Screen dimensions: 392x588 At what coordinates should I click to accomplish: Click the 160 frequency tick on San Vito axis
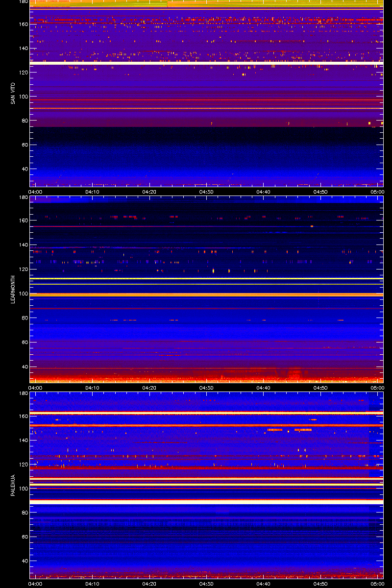(x=23, y=24)
